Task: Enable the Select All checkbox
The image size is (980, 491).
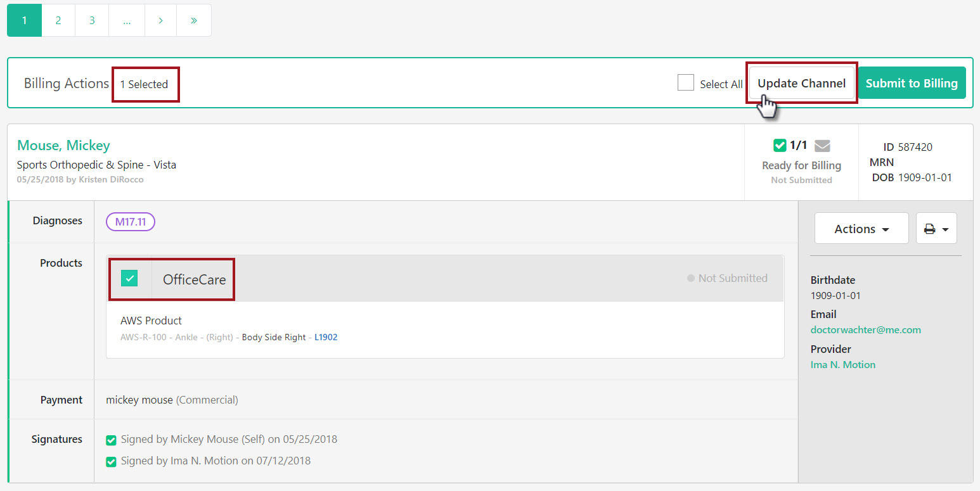Action: pos(685,82)
